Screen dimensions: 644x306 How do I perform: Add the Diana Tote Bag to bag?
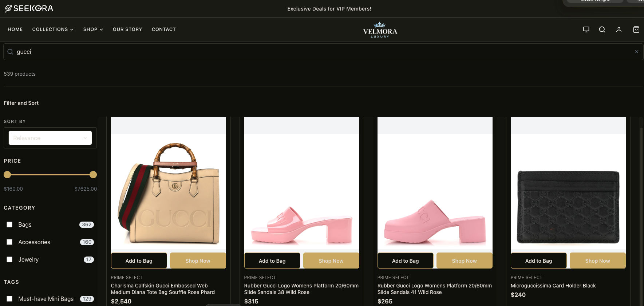[x=139, y=261]
